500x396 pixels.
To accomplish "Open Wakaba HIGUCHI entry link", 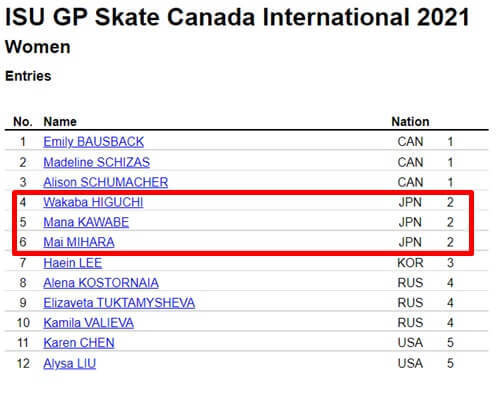I will [x=93, y=202].
